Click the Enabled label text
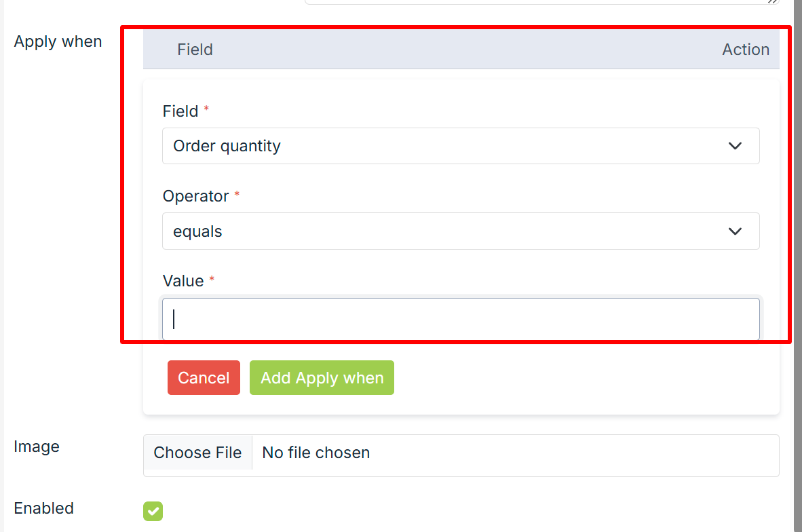This screenshot has height=532, width=802. pyautogui.click(x=43, y=508)
